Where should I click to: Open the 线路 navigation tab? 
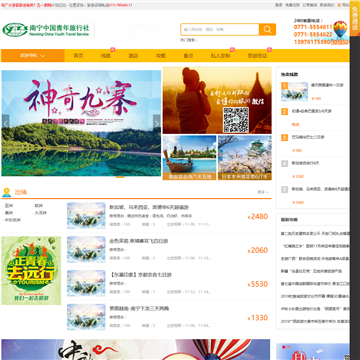(106, 56)
